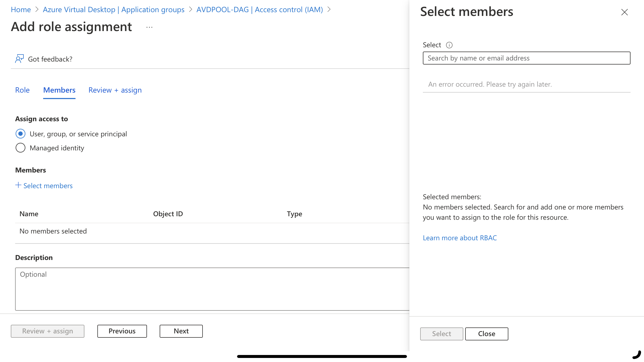Choose User, group, or service principal
This screenshot has height=362, width=644.
[20, 134]
